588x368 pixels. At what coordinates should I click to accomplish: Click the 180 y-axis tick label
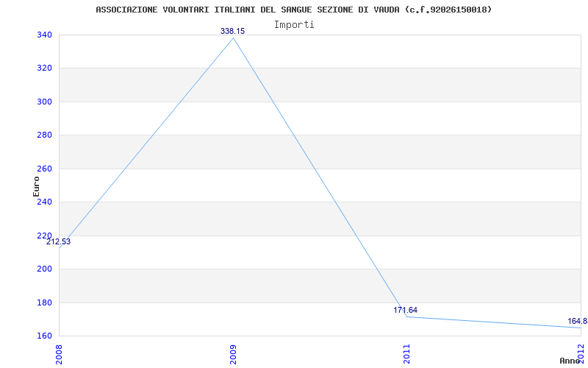[x=44, y=302]
